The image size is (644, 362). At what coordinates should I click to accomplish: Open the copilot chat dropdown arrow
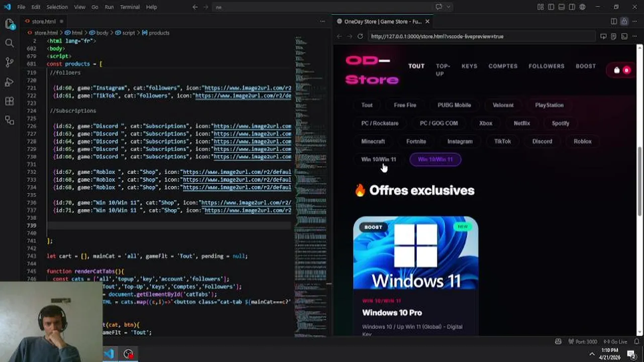449,7
